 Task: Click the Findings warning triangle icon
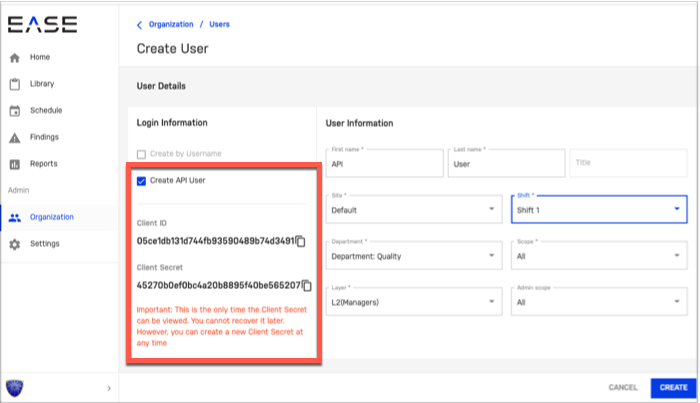(15, 137)
